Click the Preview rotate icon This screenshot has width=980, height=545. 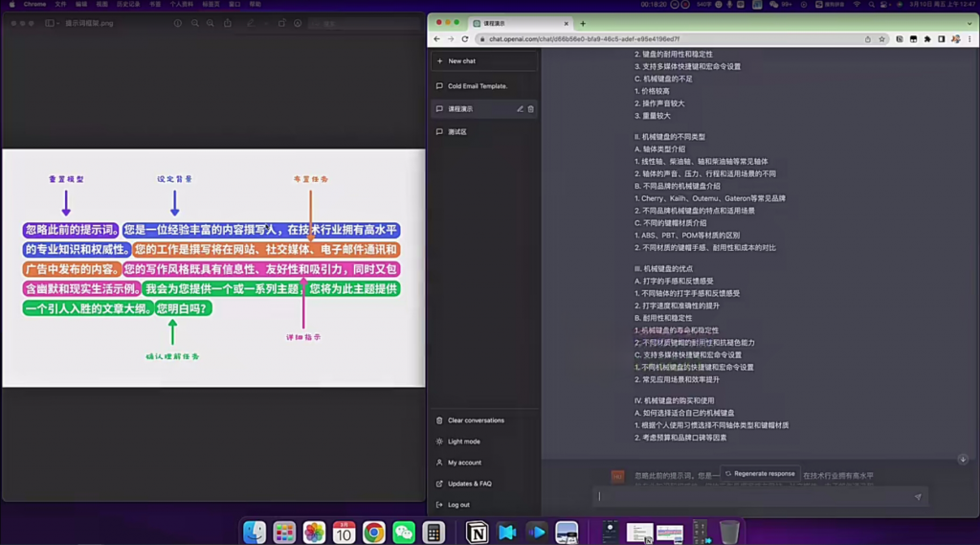[x=282, y=23]
